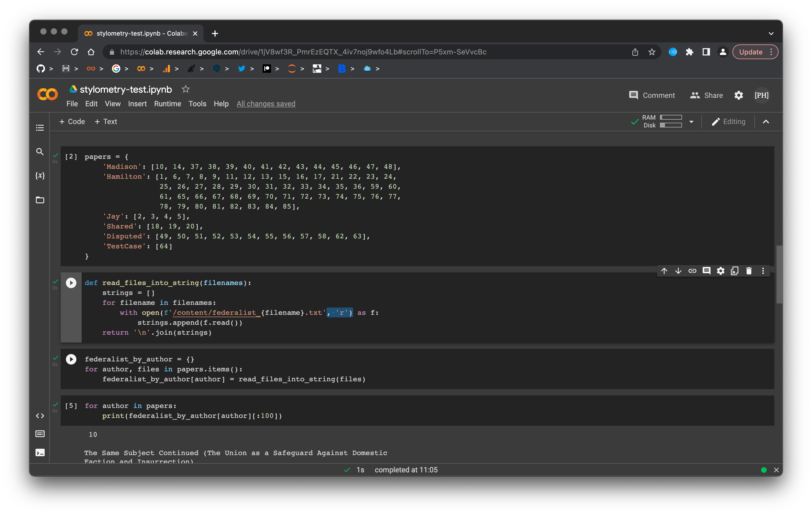812x515 pixels.
Task: Move the selected cell up
Action: 664,271
